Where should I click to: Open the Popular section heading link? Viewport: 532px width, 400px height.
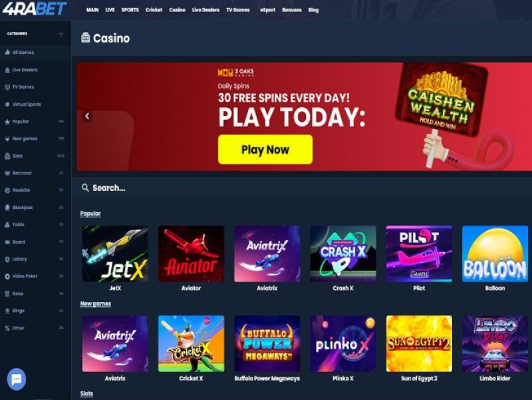[x=90, y=213]
